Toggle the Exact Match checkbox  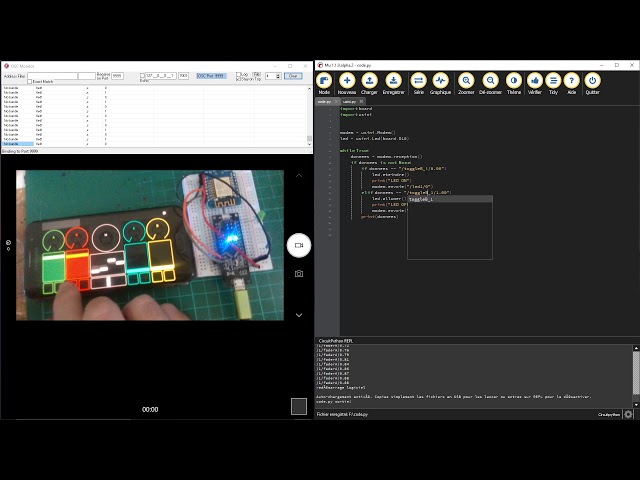[x=29, y=82]
